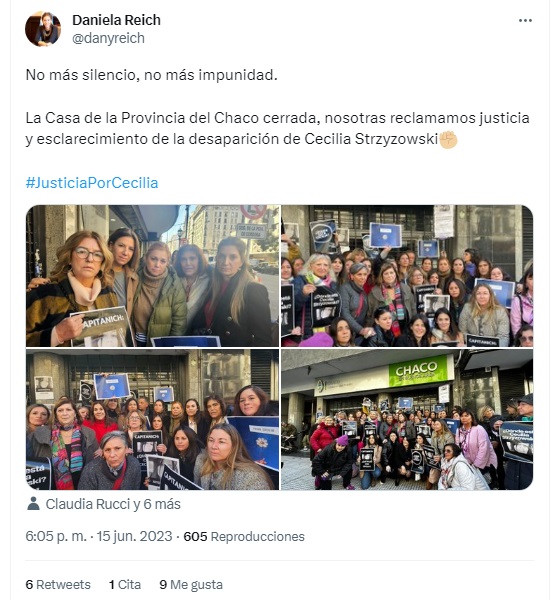This screenshot has height=600, width=553.
Task: Click the 6:05 p. m. timestamp
Action: 56,536
